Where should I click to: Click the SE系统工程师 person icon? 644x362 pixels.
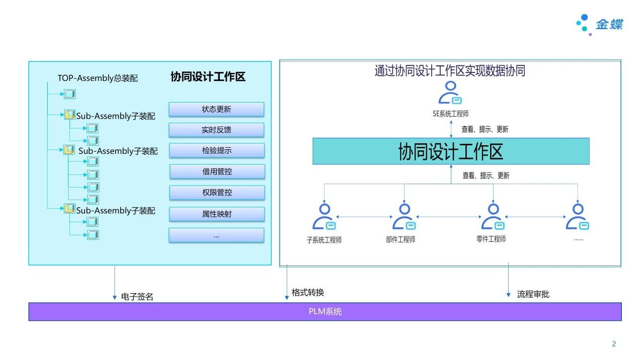click(x=450, y=93)
